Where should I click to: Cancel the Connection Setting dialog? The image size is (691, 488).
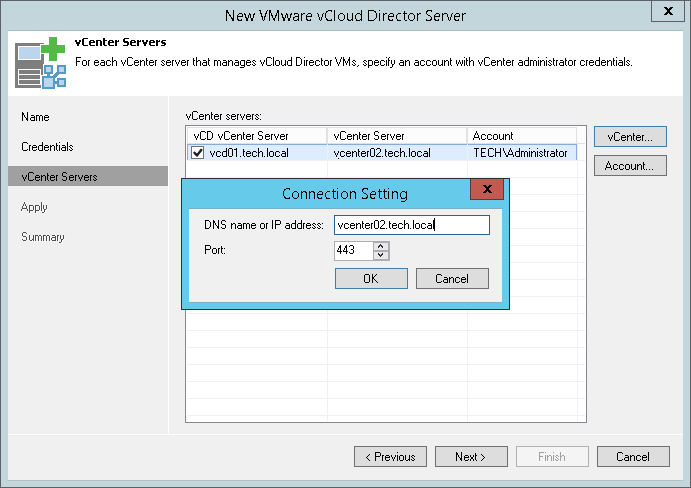pos(452,278)
